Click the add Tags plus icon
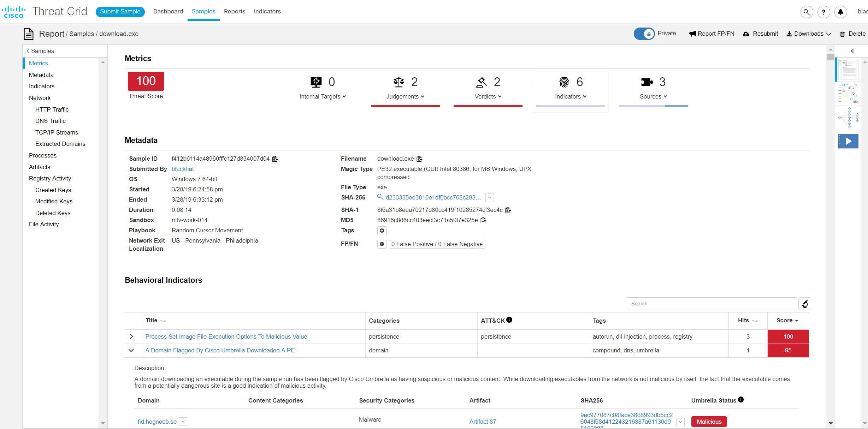Image resolution: width=868 pixels, height=429 pixels. click(x=382, y=231)
